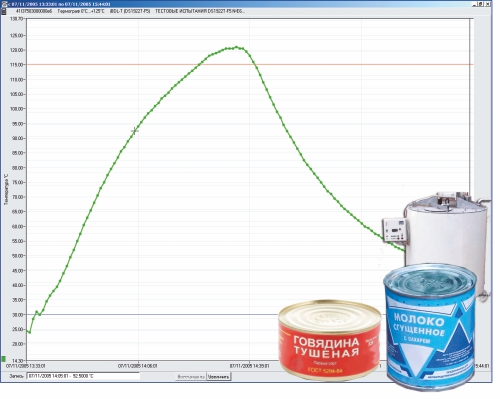
Task: Click the green indicator square at chart bottom-left
Action: [4, 359]
